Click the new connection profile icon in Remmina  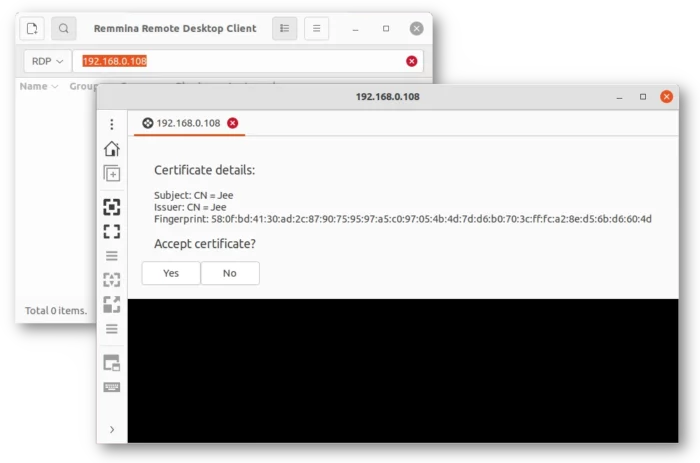point(32,29)
